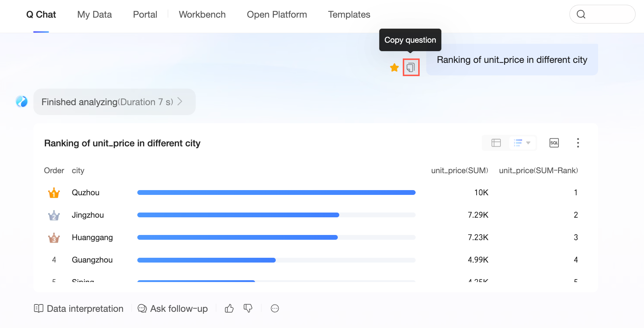Click the copy question icon
The image size is (644, 328).
point(411,67)
